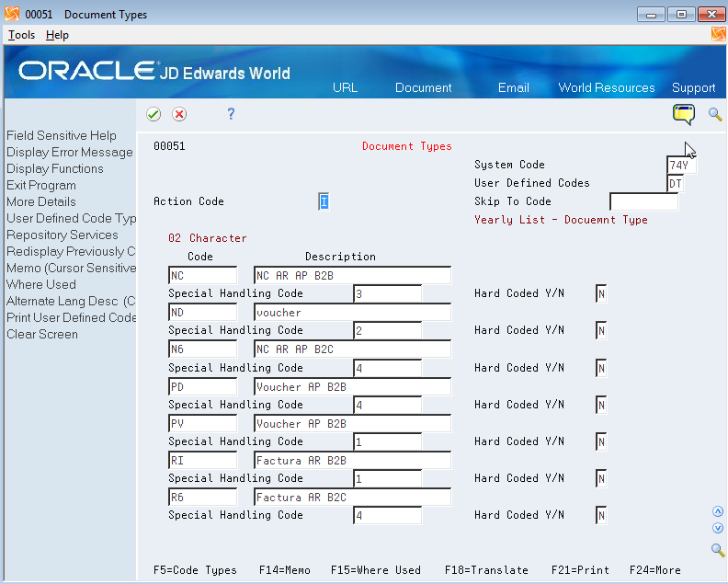This screenshot has width=728, height=584.
Task: Click the orange JD Edwards icon in the menu bar
Action: tap(718, 34)
